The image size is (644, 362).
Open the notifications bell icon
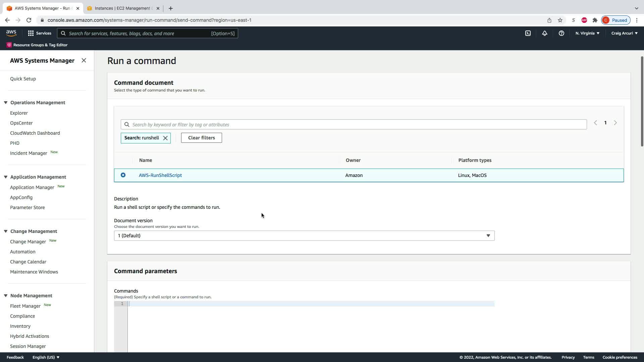[544, 33]
